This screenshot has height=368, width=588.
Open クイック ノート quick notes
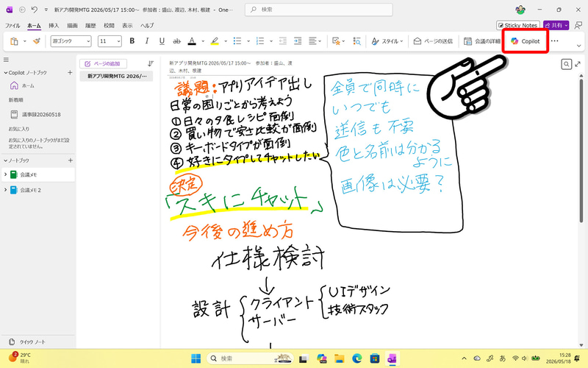(x=27, y=342)
